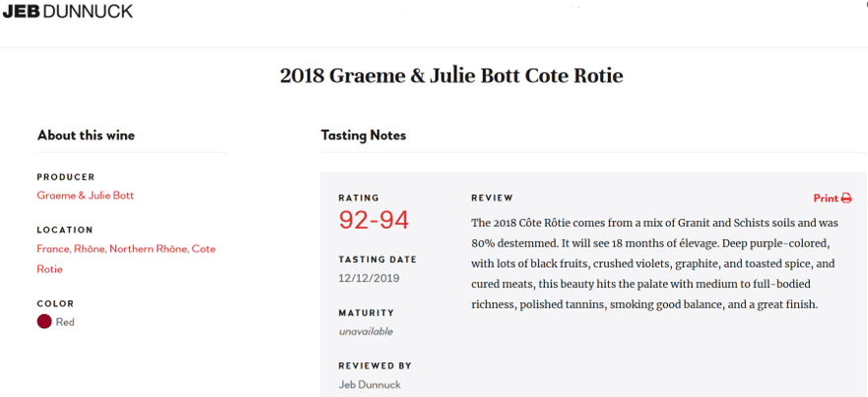Click the About this wine heading
Image resolution: width=868 pixels, height=397 pixels.
tap(86, 135)
